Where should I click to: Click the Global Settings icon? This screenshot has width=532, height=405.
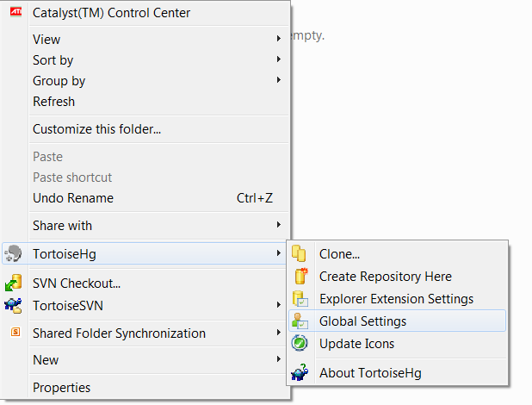tap(300, 321)
